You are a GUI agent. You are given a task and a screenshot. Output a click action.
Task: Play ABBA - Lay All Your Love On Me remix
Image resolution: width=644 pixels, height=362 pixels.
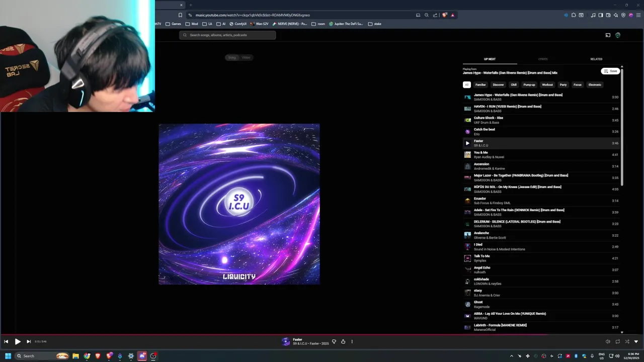[x=541, y=316]
